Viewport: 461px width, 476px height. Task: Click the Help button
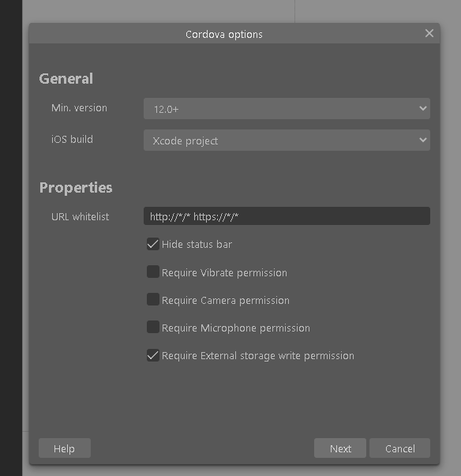pos(65,448)
